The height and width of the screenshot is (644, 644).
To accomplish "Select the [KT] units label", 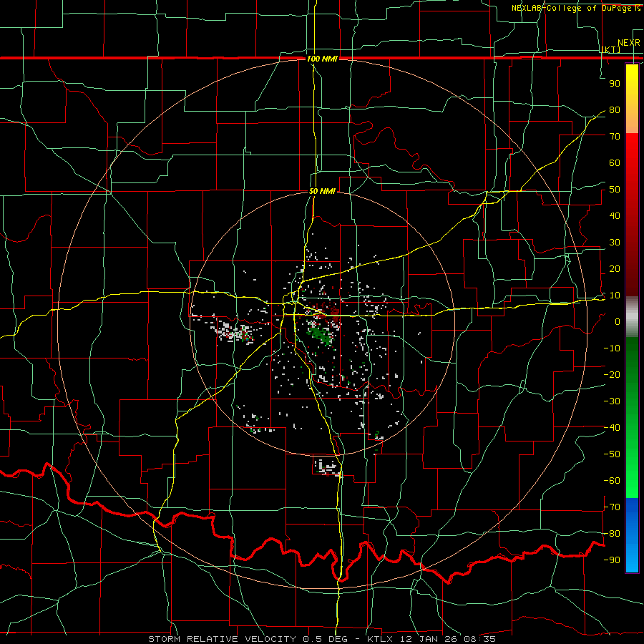I will pyautogui.click(x=611, y=49).
